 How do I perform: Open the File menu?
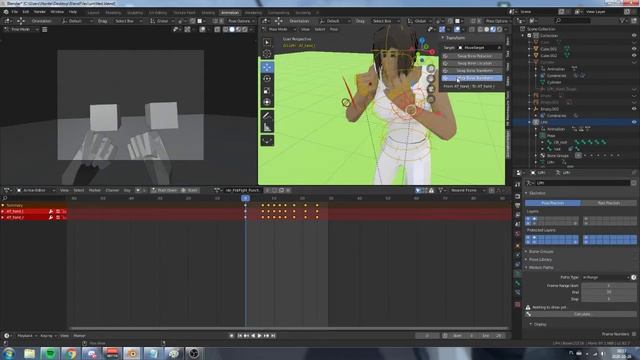coord(15,12)
